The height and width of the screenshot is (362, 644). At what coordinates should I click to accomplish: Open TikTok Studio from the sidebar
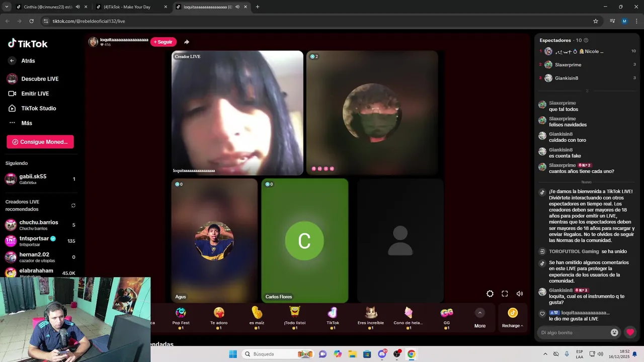point(32,108)
